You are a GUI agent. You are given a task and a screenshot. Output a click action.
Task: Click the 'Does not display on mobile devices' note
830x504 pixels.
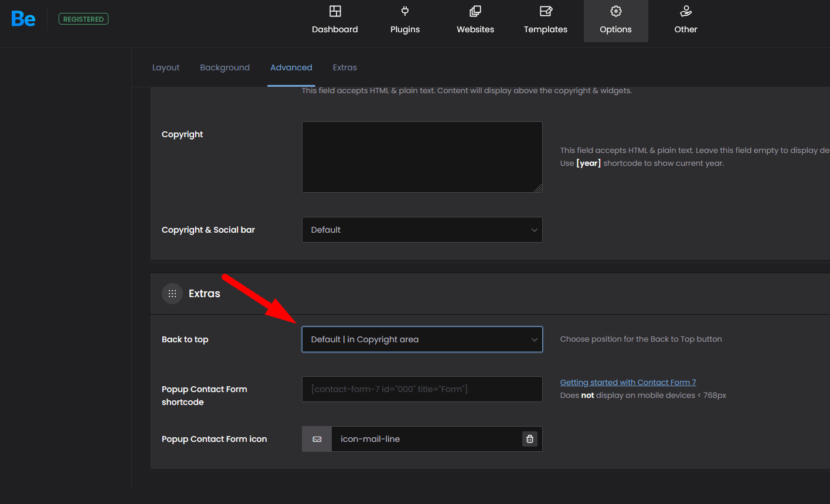[x=643, y=396]
